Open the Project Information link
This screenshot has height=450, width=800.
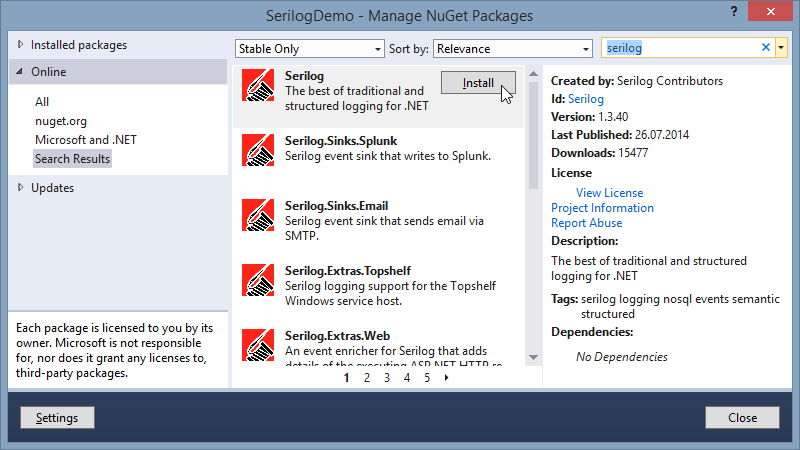click(x=602, y=208)
